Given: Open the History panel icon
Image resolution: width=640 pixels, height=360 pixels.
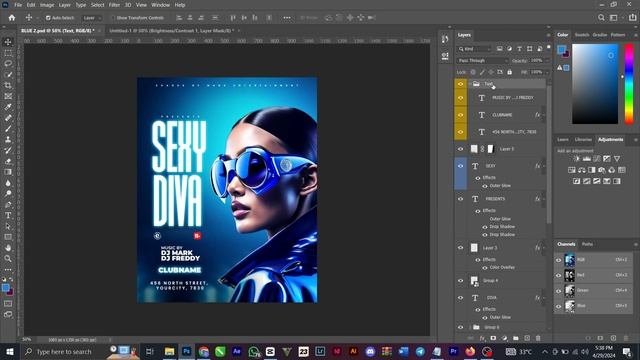Looking at the screenshot, I should click(445, 39).
